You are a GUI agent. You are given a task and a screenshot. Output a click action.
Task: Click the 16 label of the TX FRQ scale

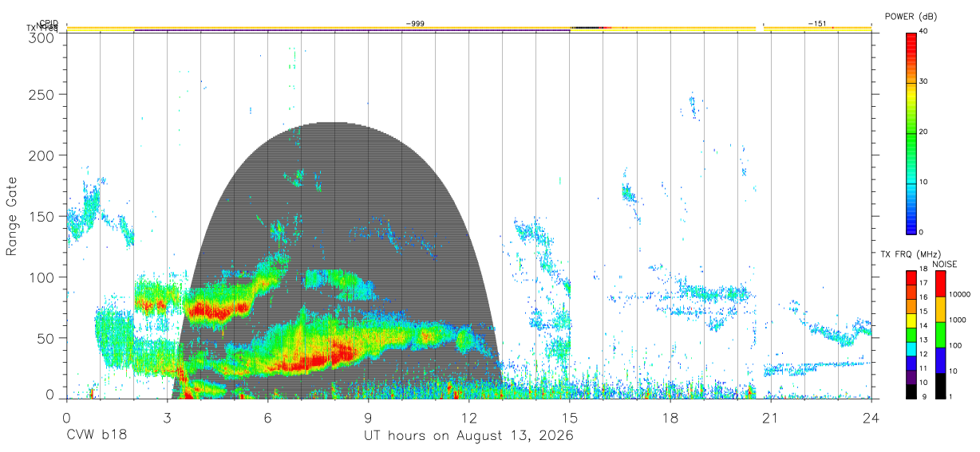tap(923, 297)
